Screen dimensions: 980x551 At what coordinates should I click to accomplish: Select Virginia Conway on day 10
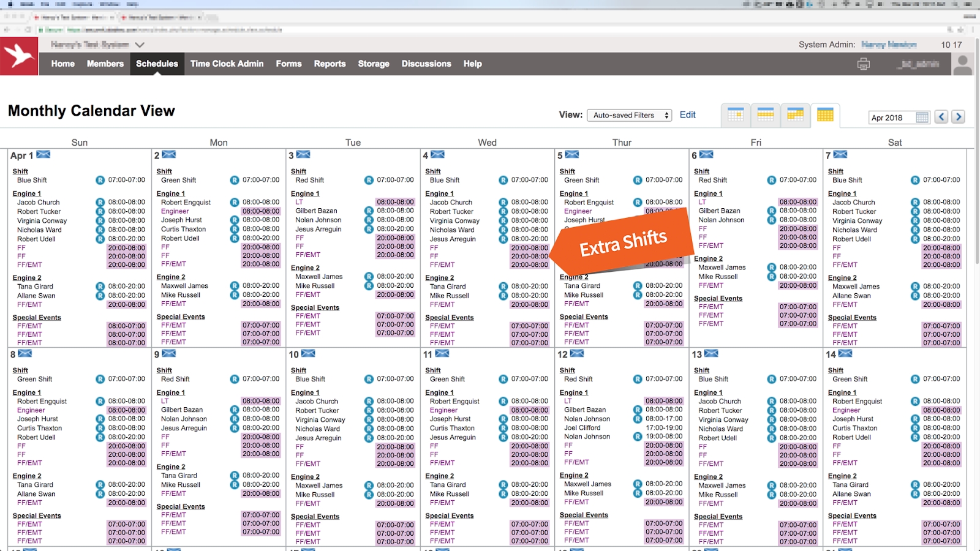(x=320, y=420)
